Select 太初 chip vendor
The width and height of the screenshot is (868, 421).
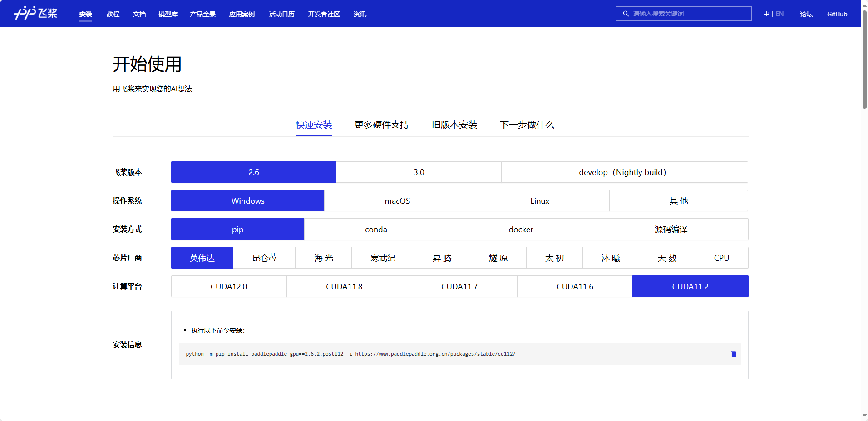click(555, 258)
